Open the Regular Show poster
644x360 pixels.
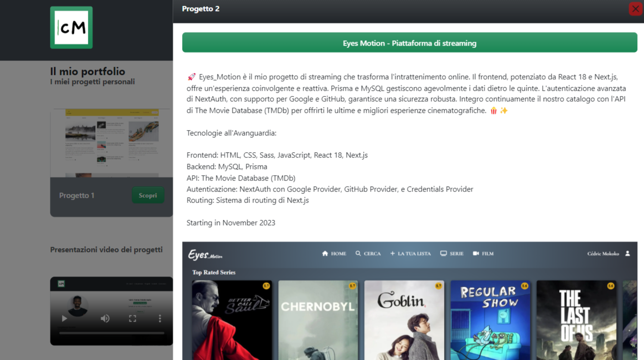pos(490,320)
